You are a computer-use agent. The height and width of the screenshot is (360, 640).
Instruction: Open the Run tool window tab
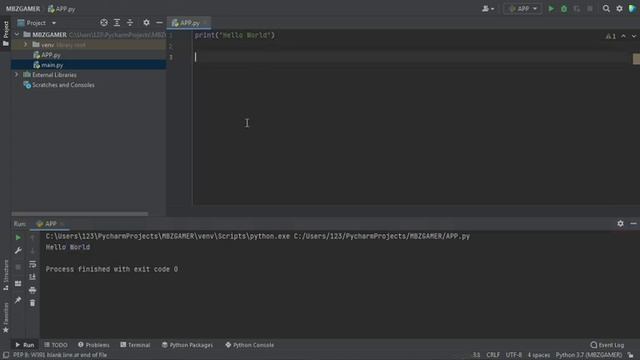pyautogui.click(x=24, y=345)
